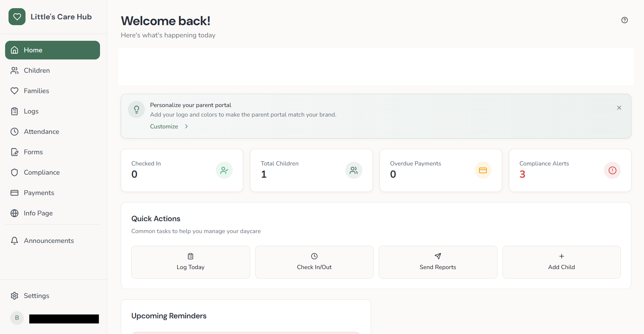Open the Settings menu label
644x334 pixels.
[36, 296]
